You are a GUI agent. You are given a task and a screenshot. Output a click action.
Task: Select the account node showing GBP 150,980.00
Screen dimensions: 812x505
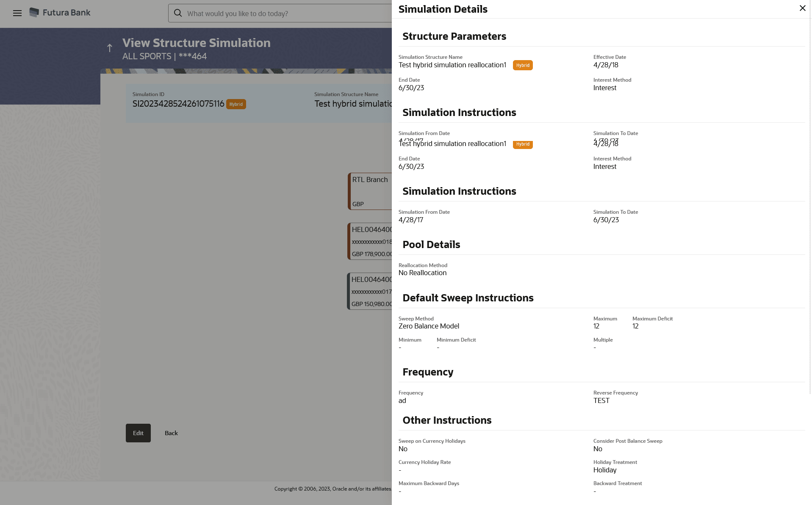point(370,291)
